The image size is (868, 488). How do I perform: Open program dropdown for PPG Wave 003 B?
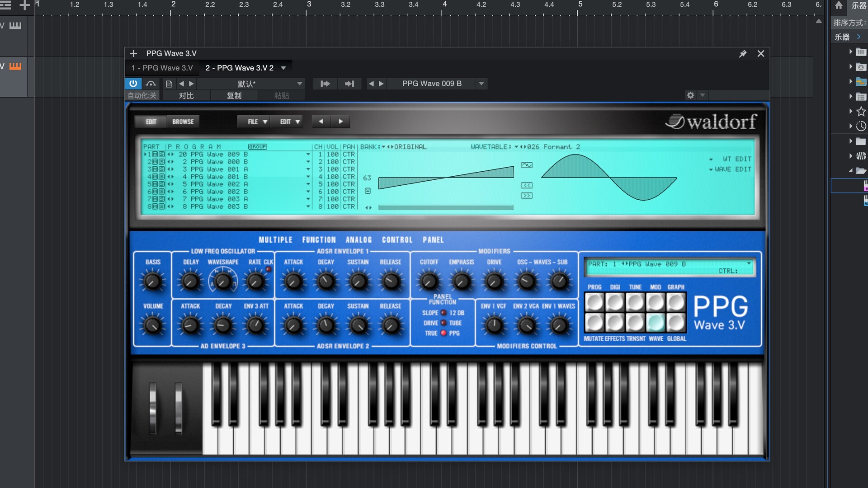[x=308, y=206]
